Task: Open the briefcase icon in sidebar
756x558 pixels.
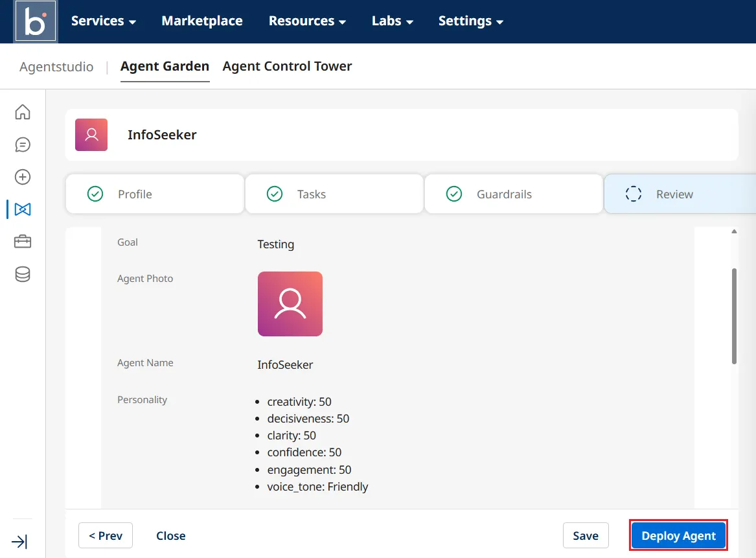Action: point(23,242)
